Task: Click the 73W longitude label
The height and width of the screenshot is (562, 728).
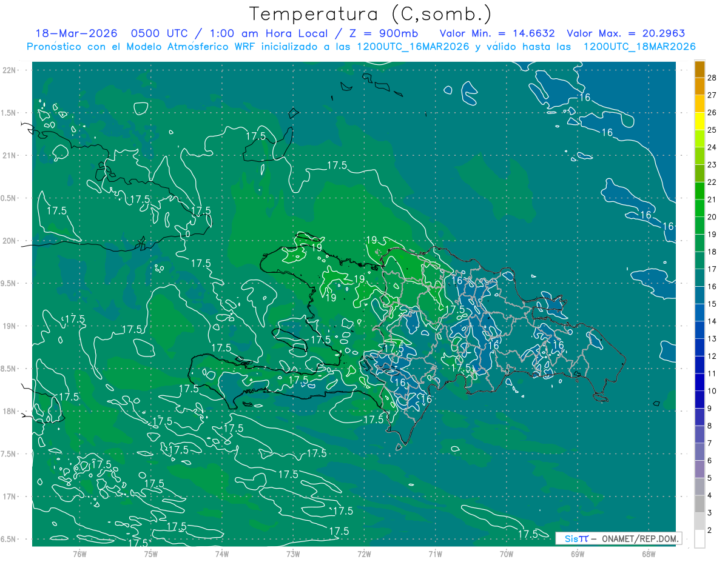Action: pos(293,554)
